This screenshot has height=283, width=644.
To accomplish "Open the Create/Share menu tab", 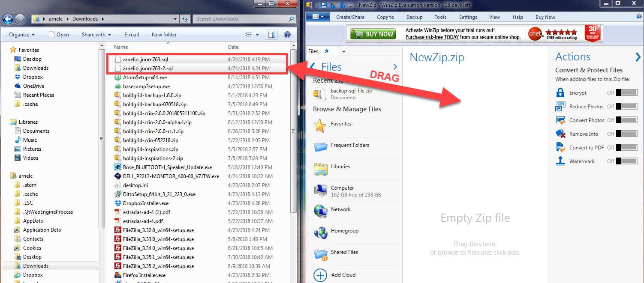I will [350, 17].
